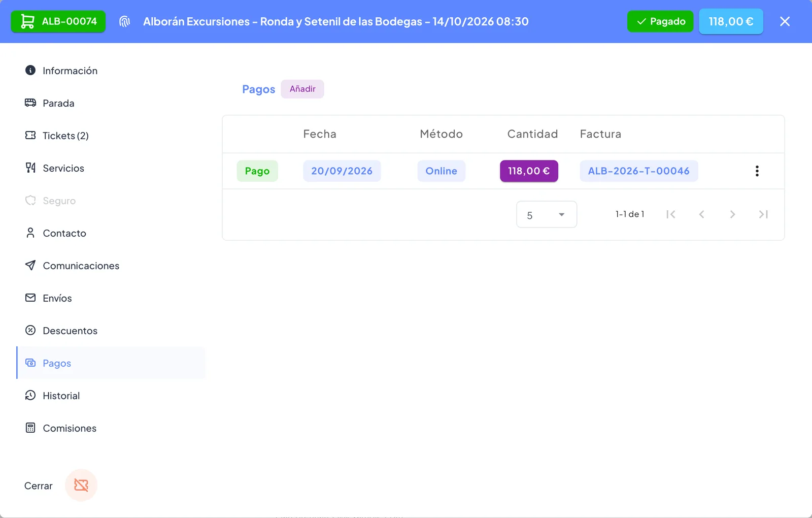Viewport: 812px width, 518px height.
Task: Click the Online method chip
Action: click(x=442, y=171)
